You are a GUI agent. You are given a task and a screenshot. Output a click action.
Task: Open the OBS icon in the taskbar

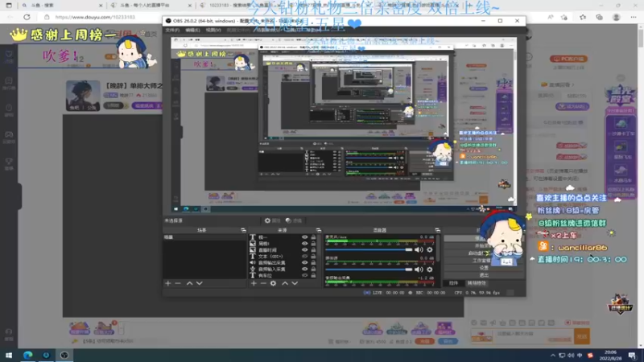[x=64, y=355]
